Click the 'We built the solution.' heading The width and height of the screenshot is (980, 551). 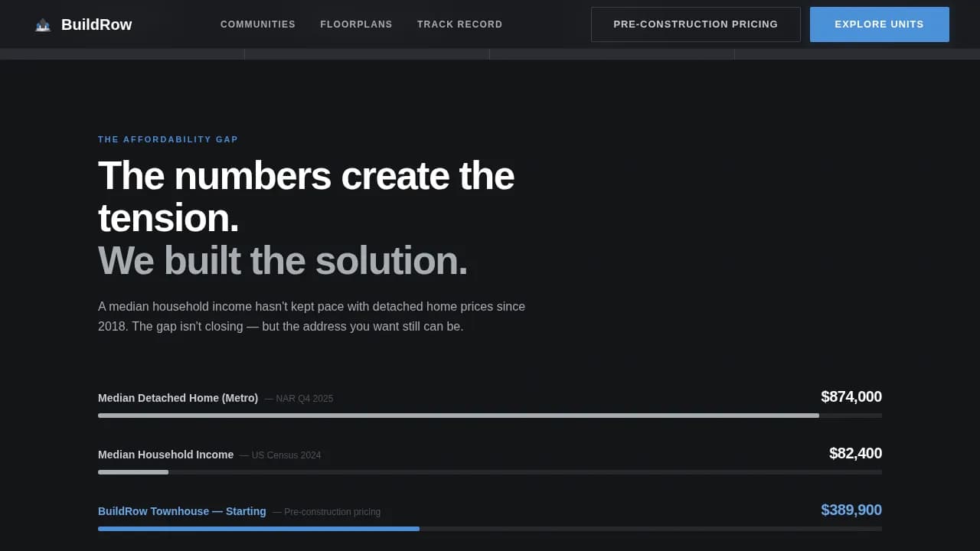pyautogui.click(x=283, y=261)
